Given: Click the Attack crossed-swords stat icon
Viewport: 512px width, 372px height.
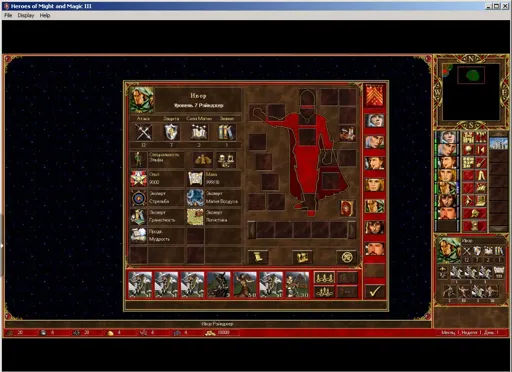Looking at the screenshot, I should tap(144, 132).
